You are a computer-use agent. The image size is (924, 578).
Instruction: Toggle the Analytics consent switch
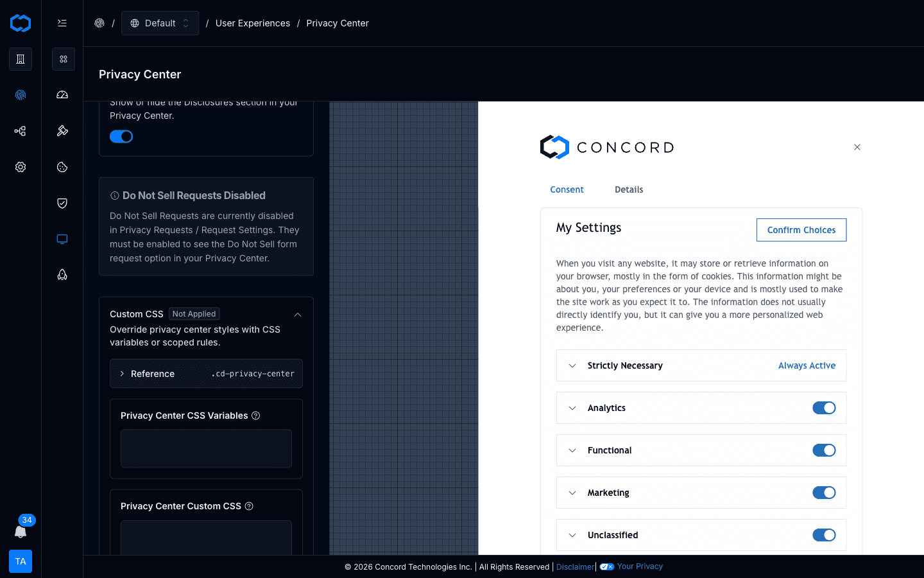point(824,408)
